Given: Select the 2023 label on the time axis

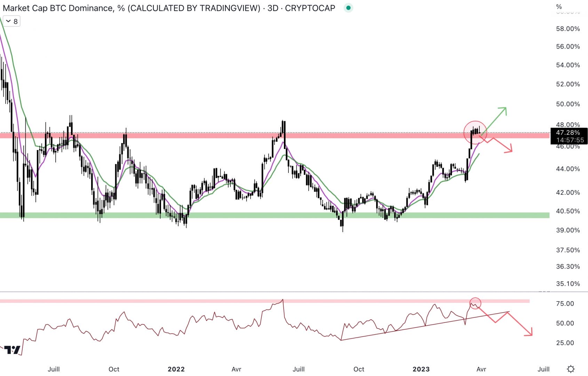Looking at the screenshot, I should tap(422, 369).
